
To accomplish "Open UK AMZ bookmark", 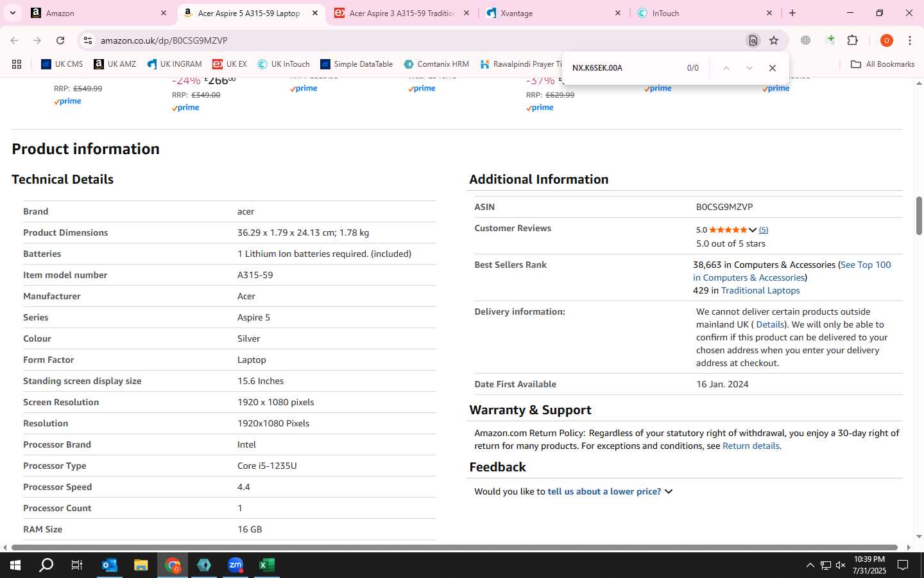I will point(115,64).
